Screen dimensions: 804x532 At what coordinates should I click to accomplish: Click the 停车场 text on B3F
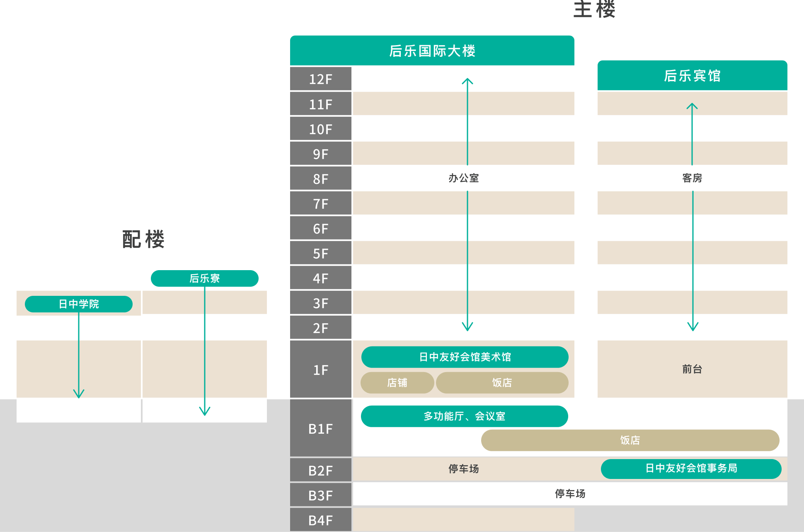570,494
